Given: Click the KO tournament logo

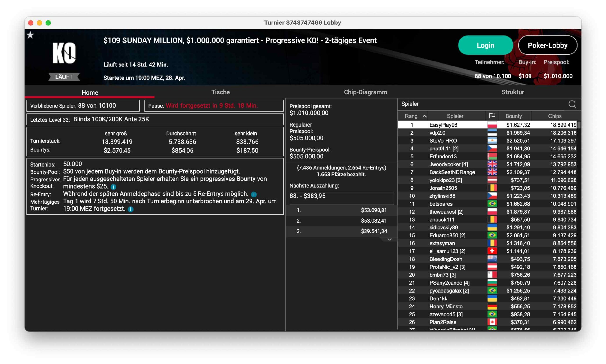Looking at the screenshot, I should 64,53.
